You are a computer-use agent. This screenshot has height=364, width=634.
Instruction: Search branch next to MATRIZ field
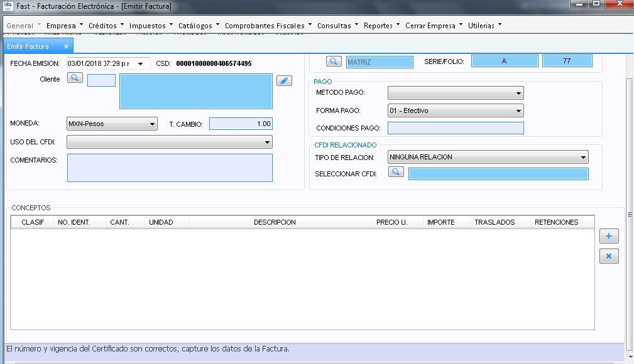coord(334,62)
